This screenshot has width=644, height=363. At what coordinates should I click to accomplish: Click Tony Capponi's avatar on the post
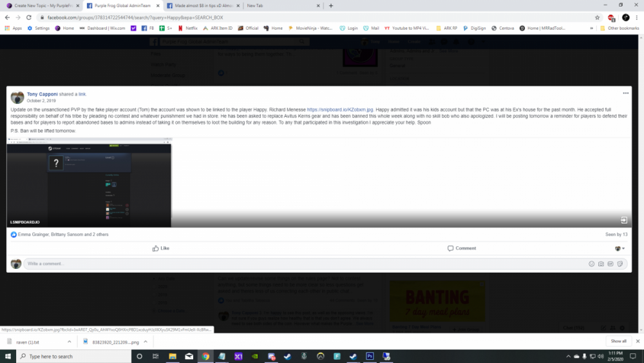(17, 97)
